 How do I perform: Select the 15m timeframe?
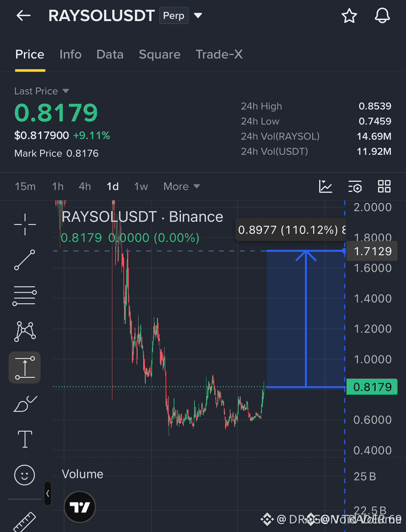click(25, 186)
